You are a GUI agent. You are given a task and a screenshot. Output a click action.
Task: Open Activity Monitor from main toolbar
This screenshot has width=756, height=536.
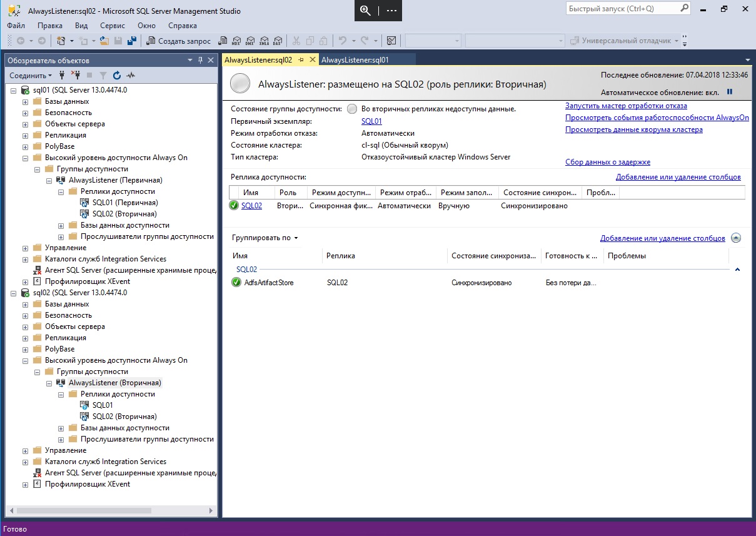[x=391, y=41]
